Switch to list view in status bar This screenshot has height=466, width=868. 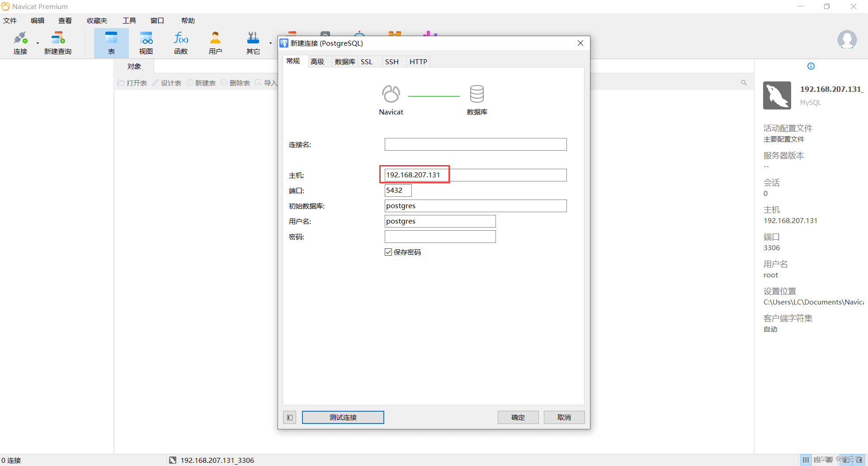pyautogui.click(x=817, y=460)
